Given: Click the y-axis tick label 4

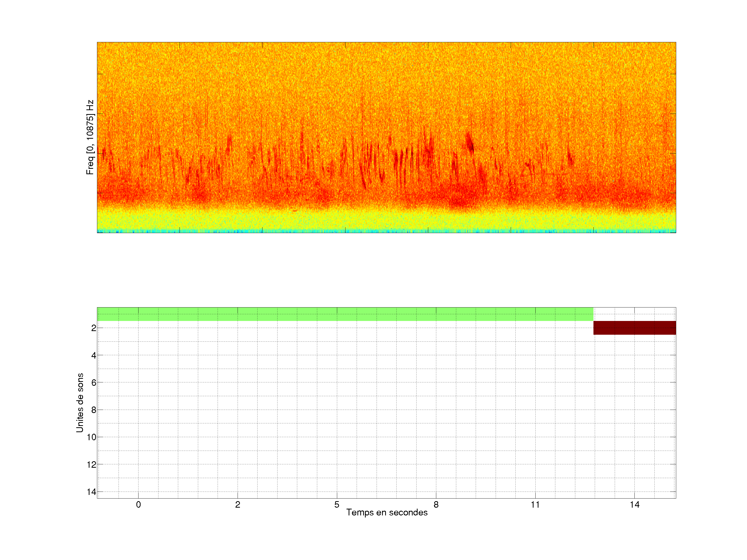Looking at the screenshot, I should [94, 355].
